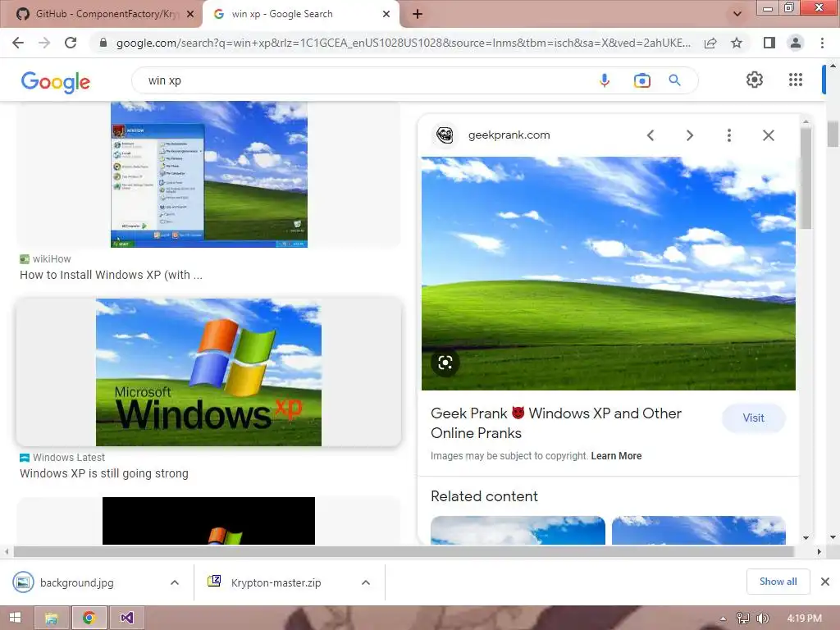Close the win xp search tab

pyautogui.click(x=386, y=14)
